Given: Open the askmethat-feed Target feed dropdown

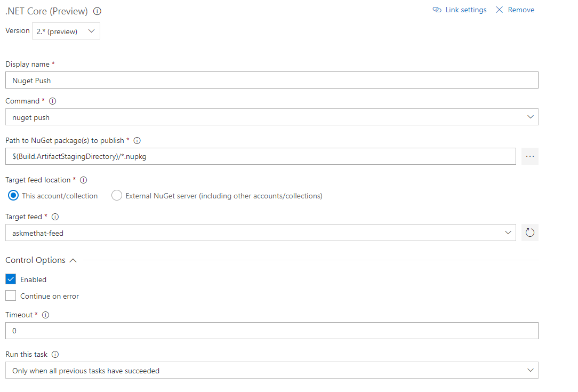Looking at the screenshot, I should [260, 233].
